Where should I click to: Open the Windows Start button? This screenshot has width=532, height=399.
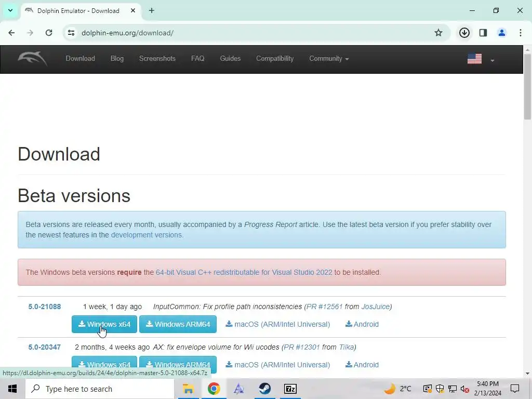12,389
